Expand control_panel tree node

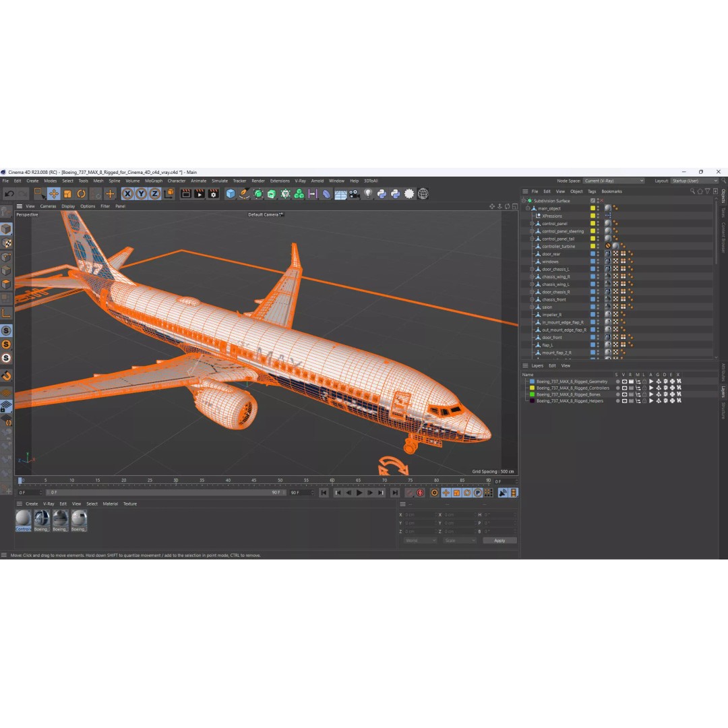(x=532, y=223)
